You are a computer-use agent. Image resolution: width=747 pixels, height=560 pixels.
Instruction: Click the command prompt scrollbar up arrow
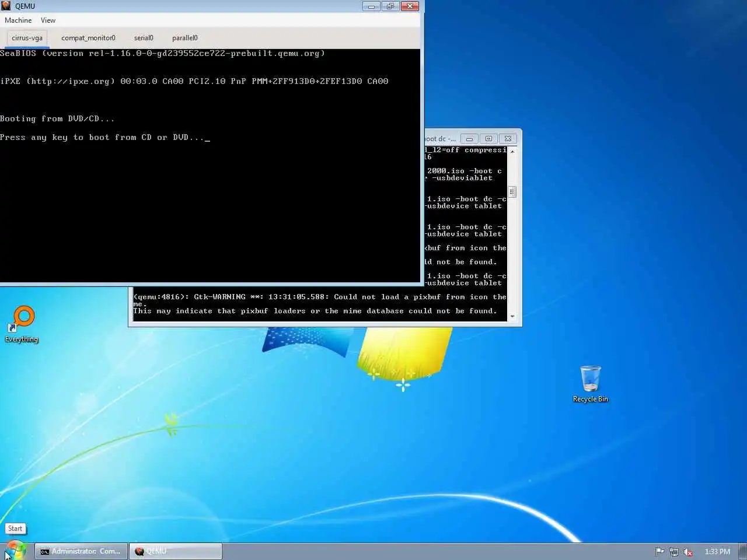click(x=512, y=151)
